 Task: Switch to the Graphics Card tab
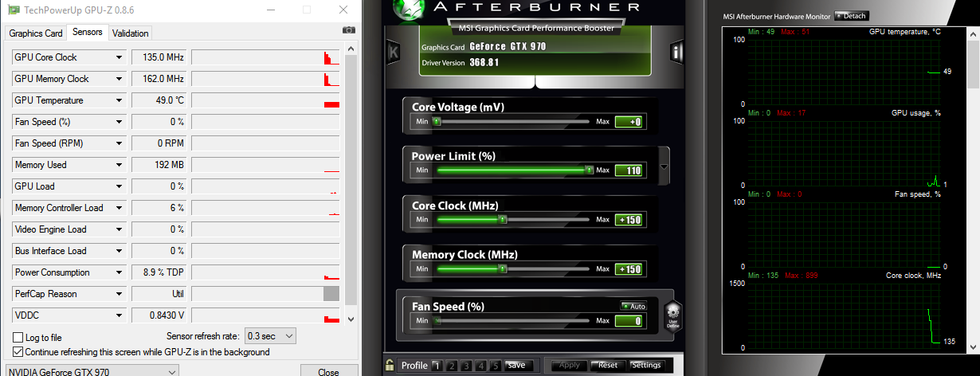[x=36, y=33]
